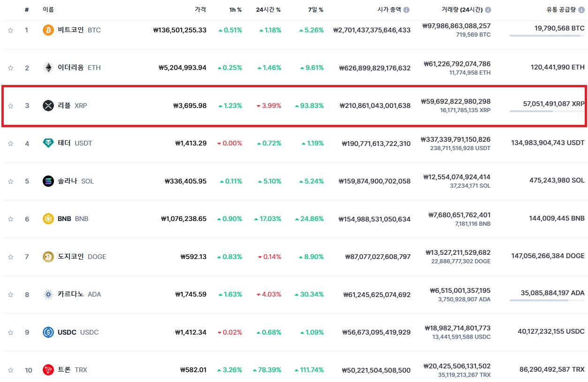The image size is (588, 382).
Task: Open the 리플 XRP coin page
Action: point(72,106)
